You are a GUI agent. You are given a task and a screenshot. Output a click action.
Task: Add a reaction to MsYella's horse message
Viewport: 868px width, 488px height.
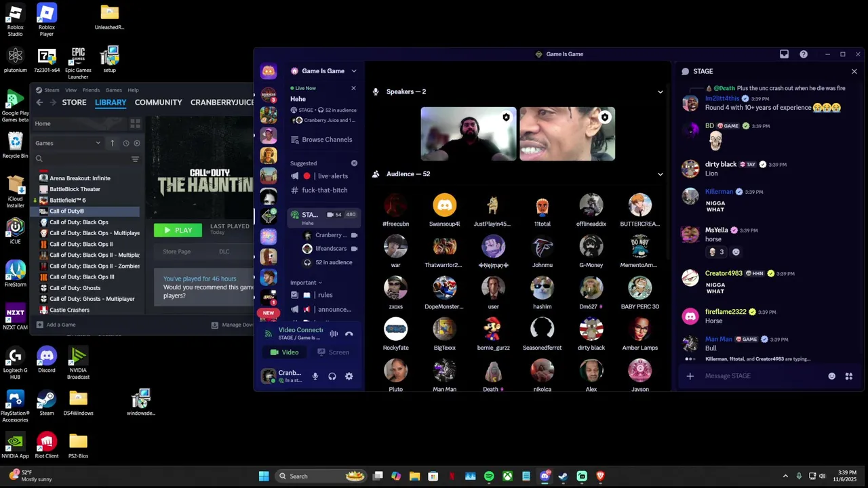click(736, 252)
